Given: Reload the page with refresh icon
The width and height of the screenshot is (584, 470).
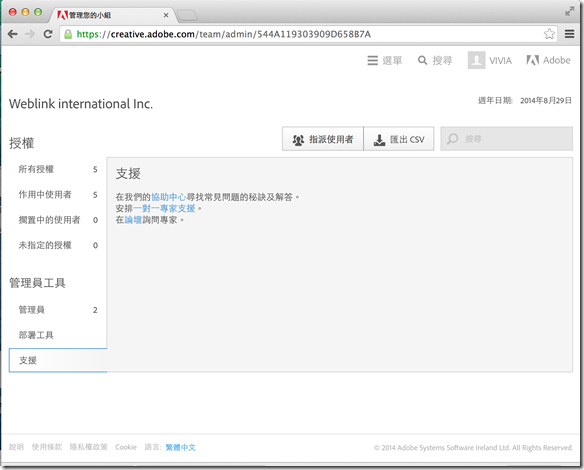Looking at the screenshot, I should pyautogui.click(x=48, y=34).
